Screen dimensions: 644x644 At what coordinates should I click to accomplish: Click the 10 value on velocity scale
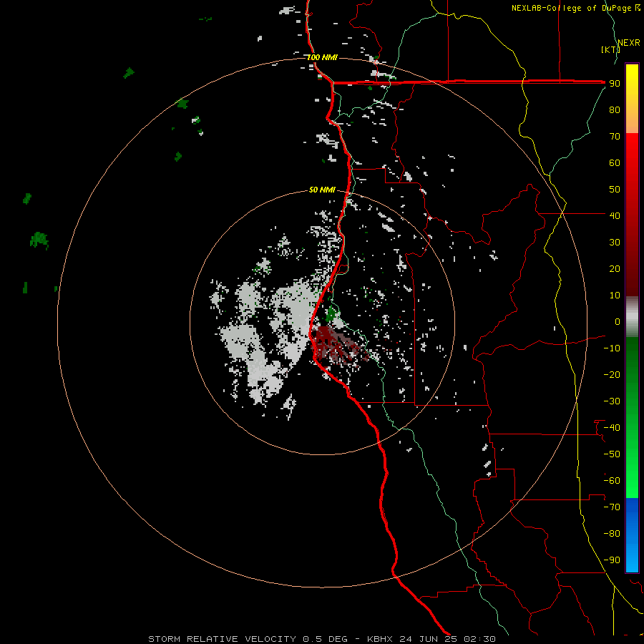coord(615,296)
